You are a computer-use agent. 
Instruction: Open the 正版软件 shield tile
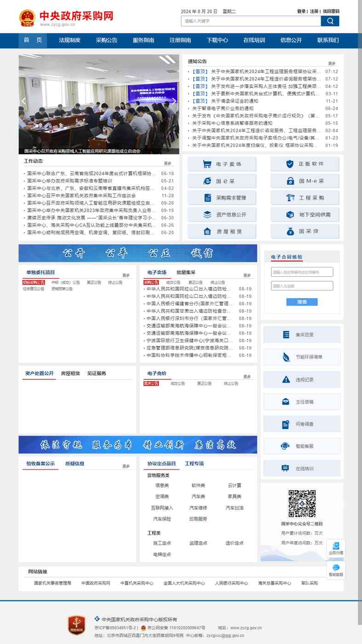tap(305, 164)
